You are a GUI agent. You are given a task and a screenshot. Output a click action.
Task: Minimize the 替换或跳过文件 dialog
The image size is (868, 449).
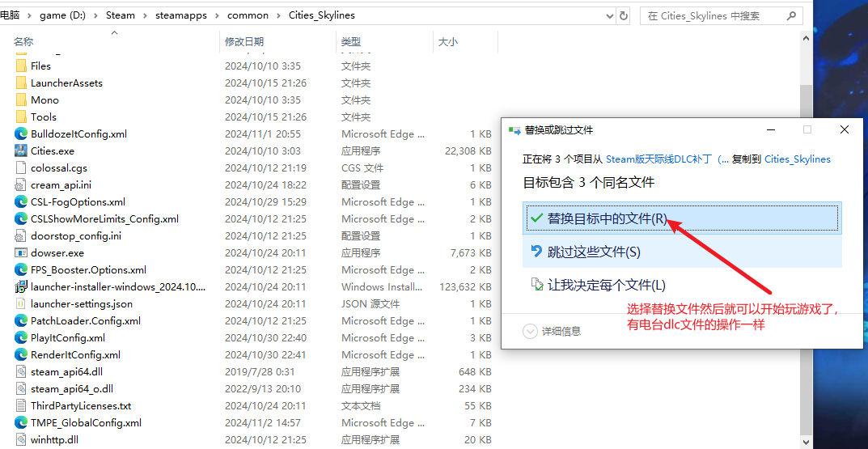(x=771, y=130)
